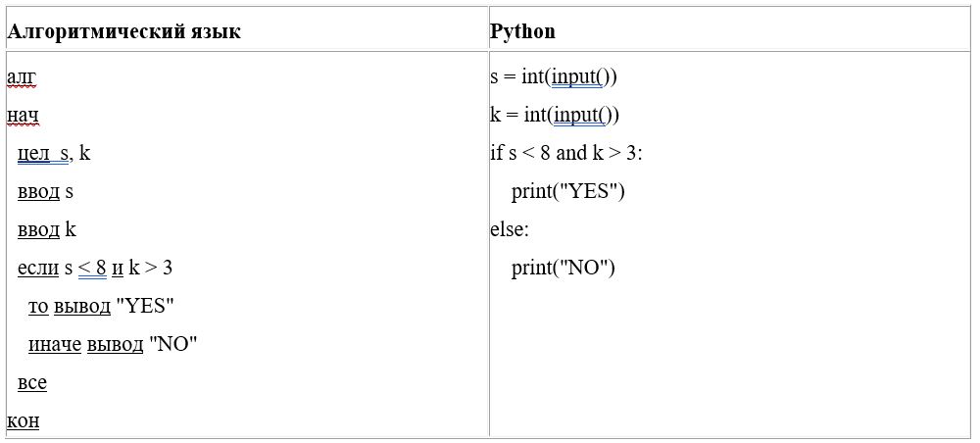The image size is (980, 443).
Task: Click the "k = int(input())" Python line
Action: coord(555,116)
